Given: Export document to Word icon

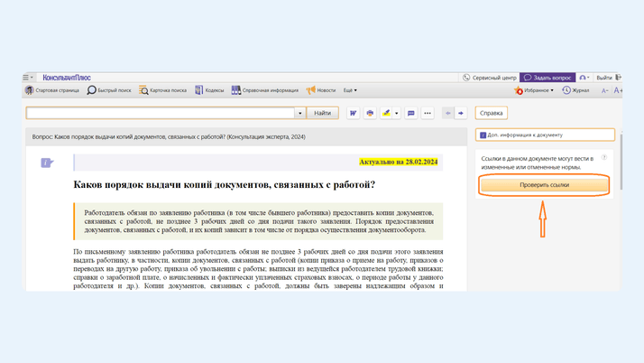Looking at the screenshot, I should [353, 114].
